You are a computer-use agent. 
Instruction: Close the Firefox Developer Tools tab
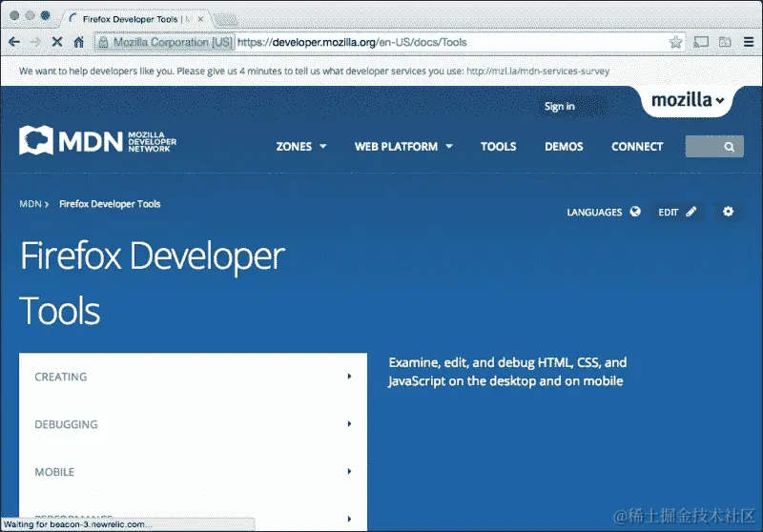pyautogui.click(x=200, y=19)
